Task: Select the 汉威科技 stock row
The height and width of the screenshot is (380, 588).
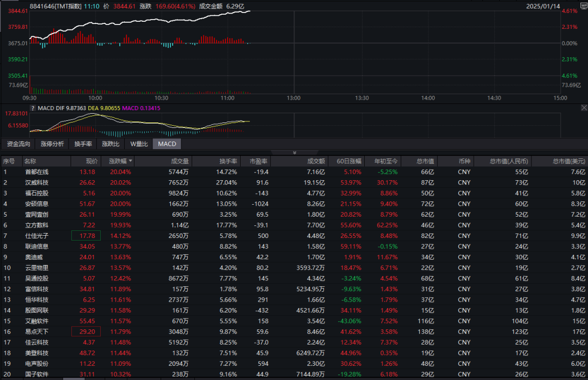Action: [36, 182]
